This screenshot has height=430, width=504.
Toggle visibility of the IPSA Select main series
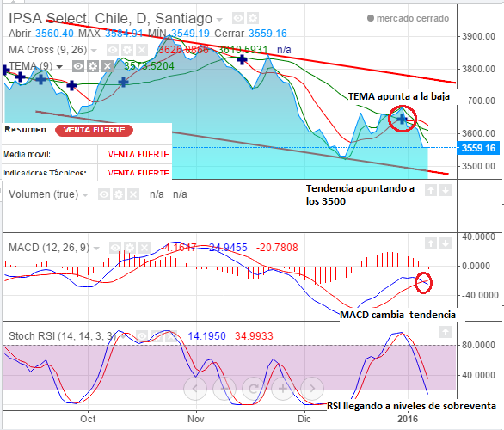pos(238,18)
